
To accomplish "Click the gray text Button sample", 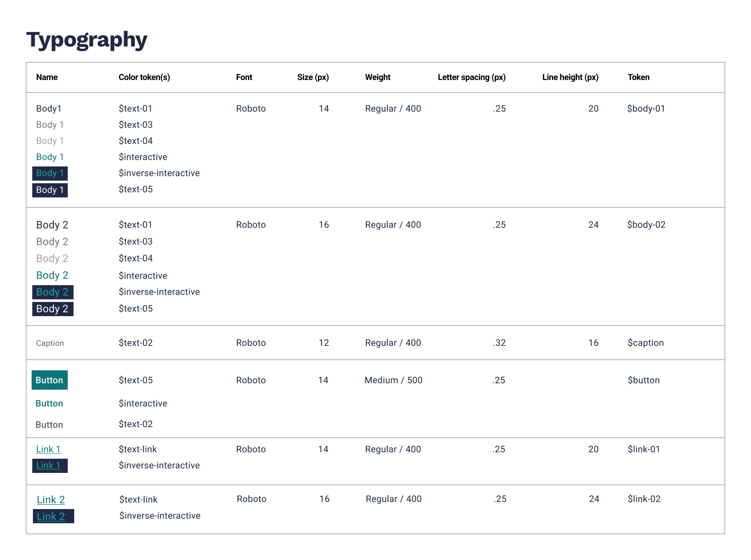I will click(x=49, y=425).
